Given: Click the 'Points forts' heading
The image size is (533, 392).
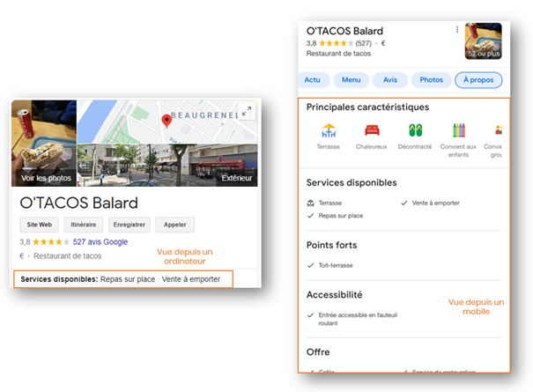Looking at the screenshot, I should click(x=332, y=245).
